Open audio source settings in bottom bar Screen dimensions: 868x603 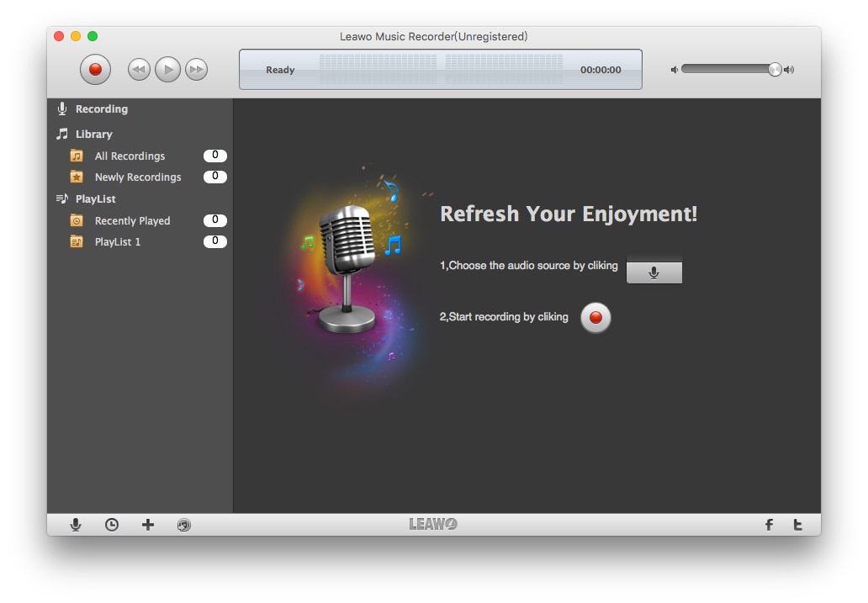tap(76, 525)
